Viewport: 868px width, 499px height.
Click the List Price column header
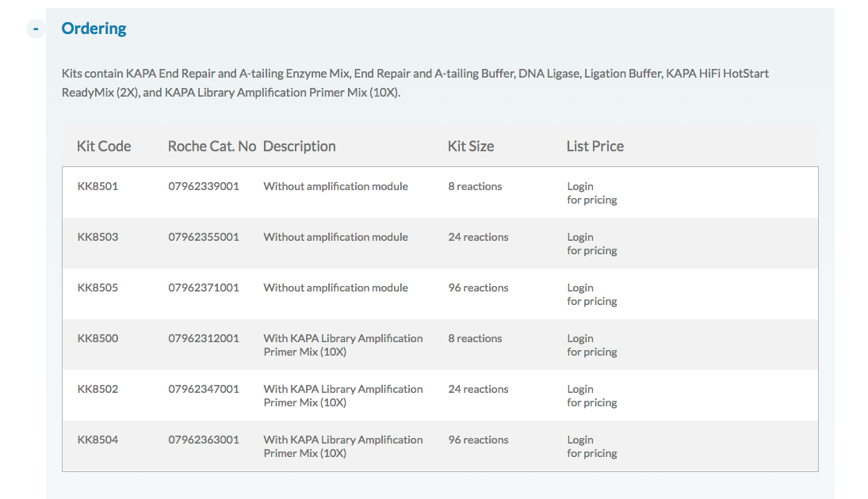click(x=595, y=146)
